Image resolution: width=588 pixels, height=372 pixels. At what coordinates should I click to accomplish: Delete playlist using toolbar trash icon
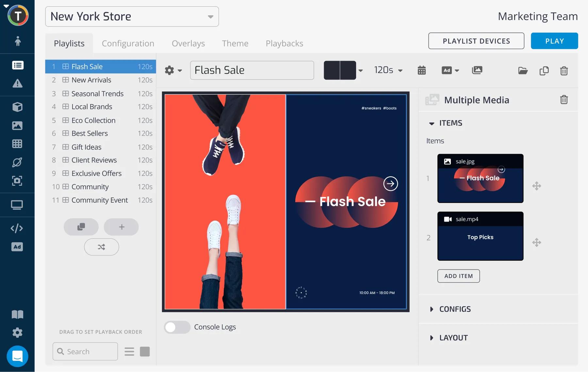[x=564, y=70]
